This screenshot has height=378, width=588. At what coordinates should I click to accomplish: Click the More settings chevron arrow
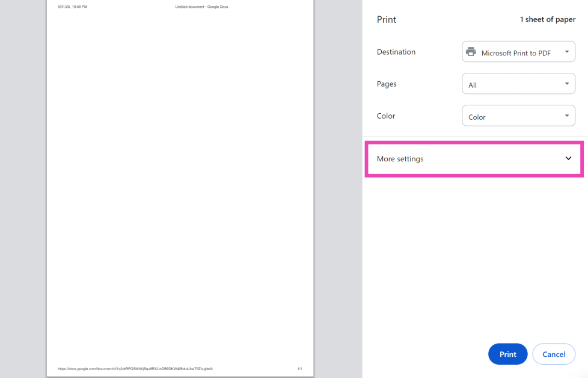568,158
